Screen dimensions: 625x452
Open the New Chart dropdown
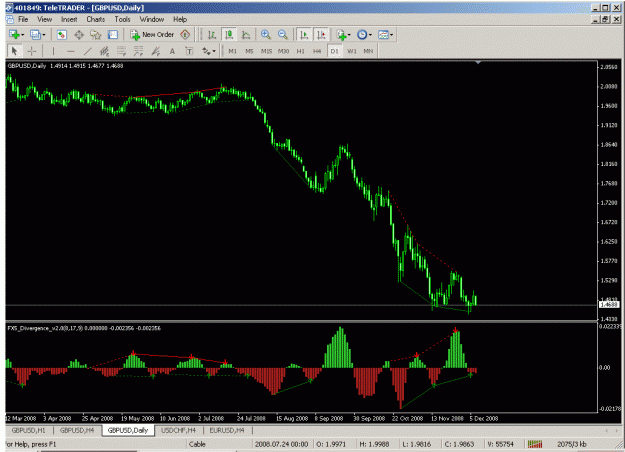click(16, 35)
